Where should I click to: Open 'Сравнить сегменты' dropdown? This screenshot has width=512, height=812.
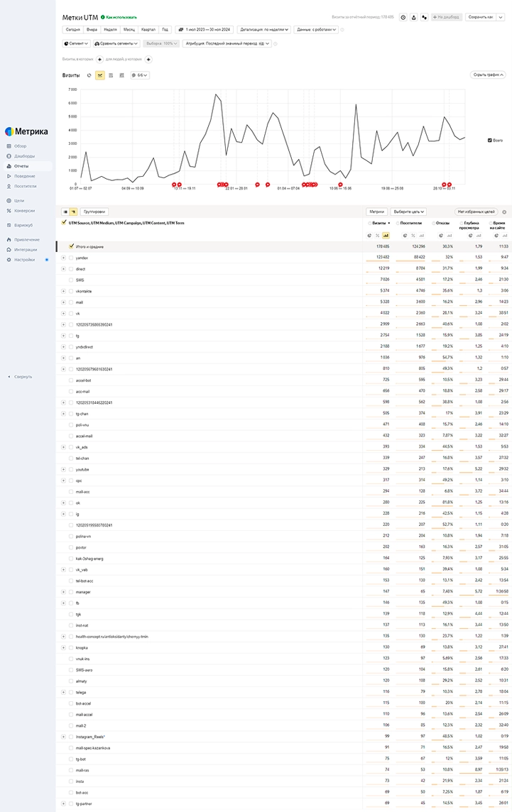116,43
